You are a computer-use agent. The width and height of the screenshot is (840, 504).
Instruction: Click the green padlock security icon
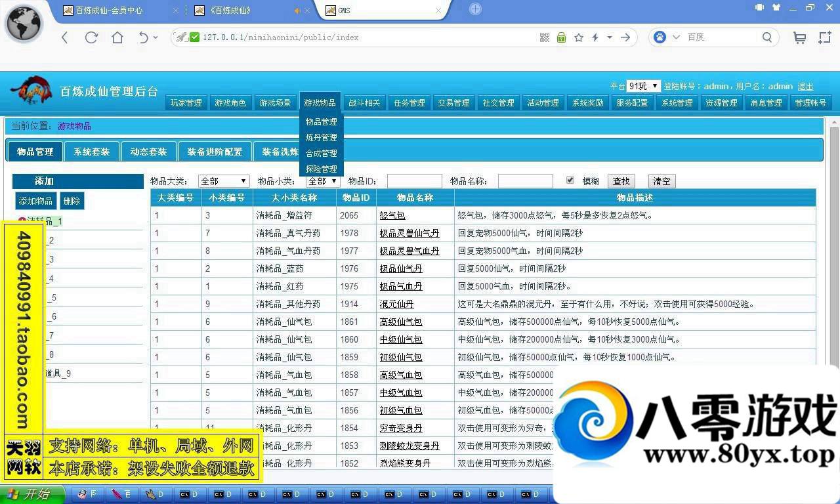coord(561,37)
